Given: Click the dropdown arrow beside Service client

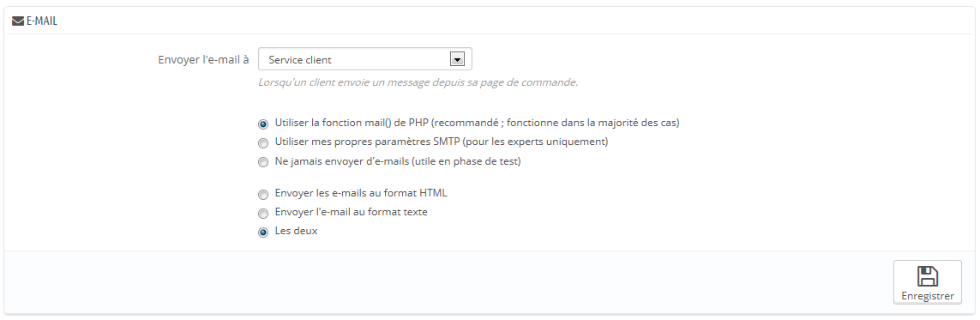Looking at the screenshot, I should [x=457, y=59].
